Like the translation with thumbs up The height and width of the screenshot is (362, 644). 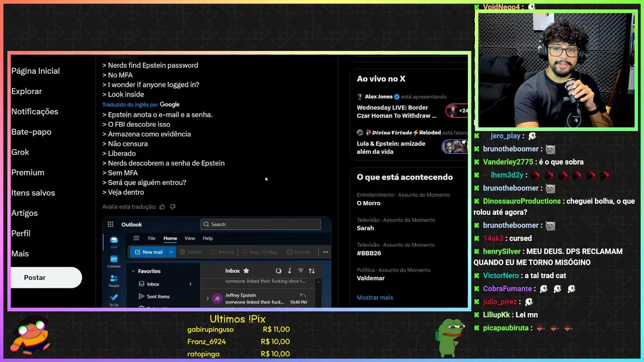(162, 207)
